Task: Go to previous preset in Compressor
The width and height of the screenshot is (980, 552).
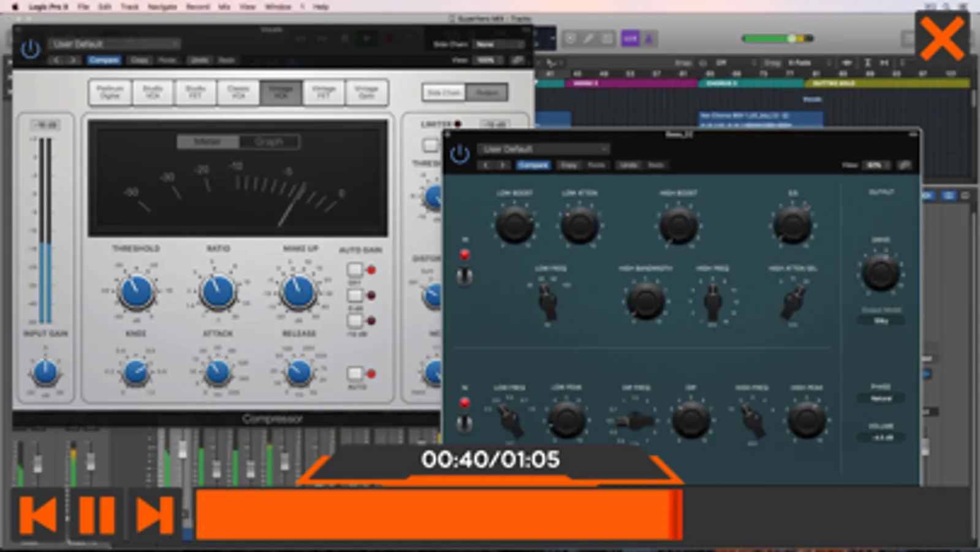Action: (57, 60)
